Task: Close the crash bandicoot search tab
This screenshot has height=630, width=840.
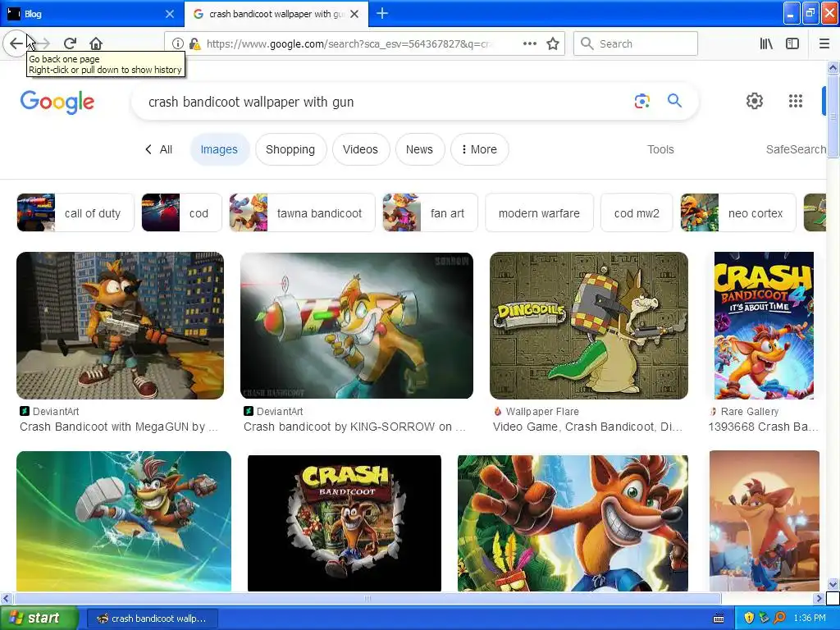Action: [x=354, y=14]
